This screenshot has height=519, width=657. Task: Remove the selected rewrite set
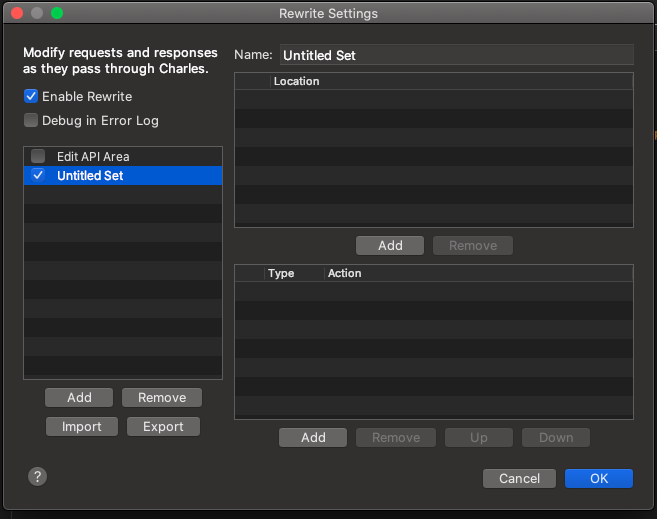162,397
